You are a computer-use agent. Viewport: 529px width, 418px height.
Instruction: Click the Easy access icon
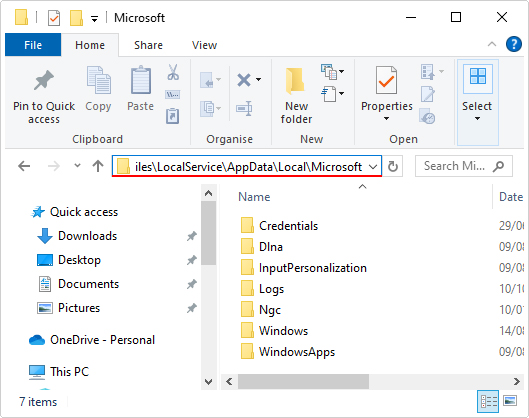329,94
